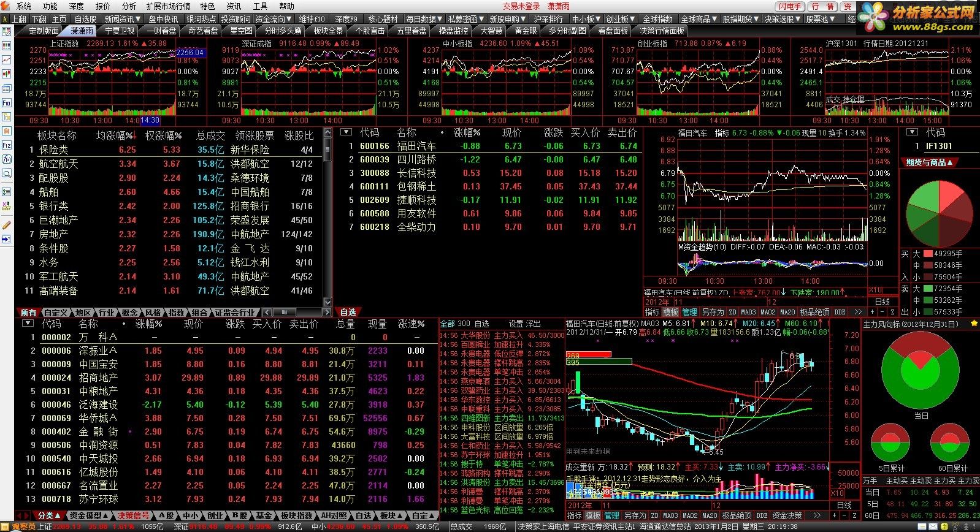The width and height of the screenshot is (980, 532).
Task: Sort sector list by 均涨幅% column
Action: [x=114, y=135]
